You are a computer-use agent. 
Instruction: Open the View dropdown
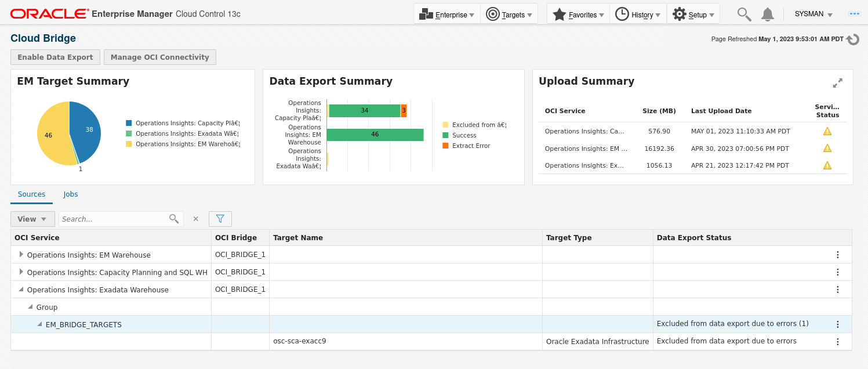click(x=32, y=219)
